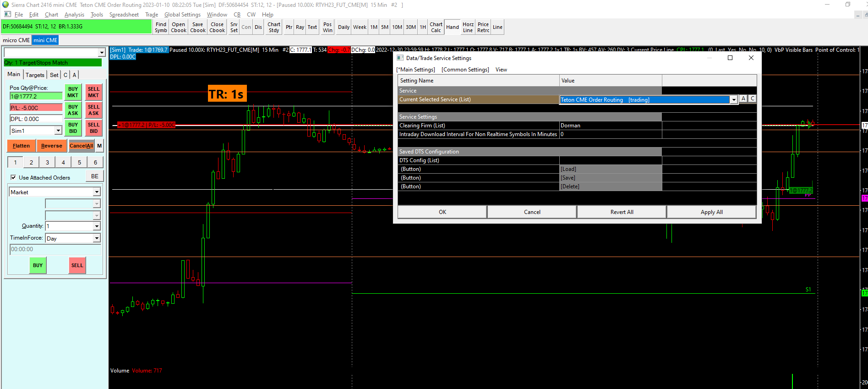The height and width of the screenshot is (389, 868).
Task: Click the Find Symbol toolbar button
Action: [161, 27]
